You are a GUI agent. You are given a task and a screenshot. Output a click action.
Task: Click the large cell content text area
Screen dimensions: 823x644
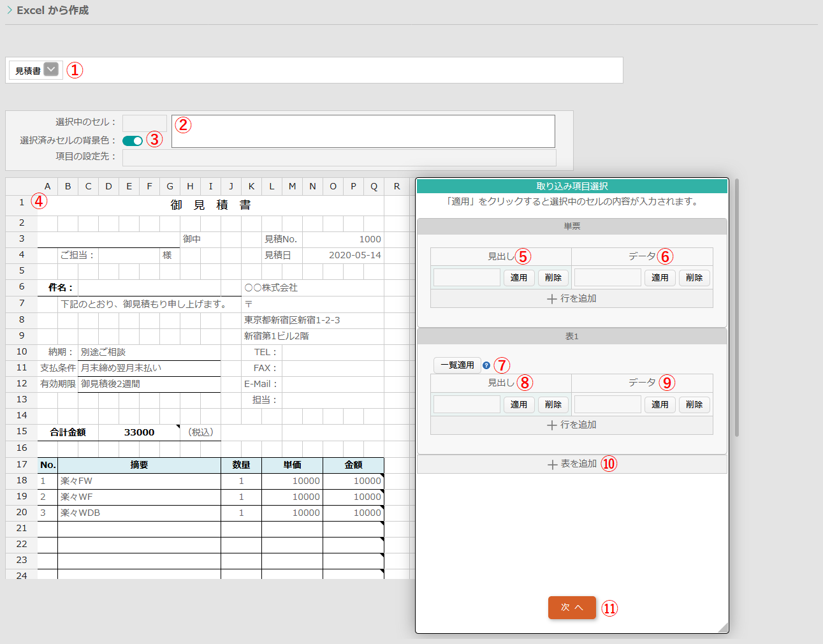[363, 131]
